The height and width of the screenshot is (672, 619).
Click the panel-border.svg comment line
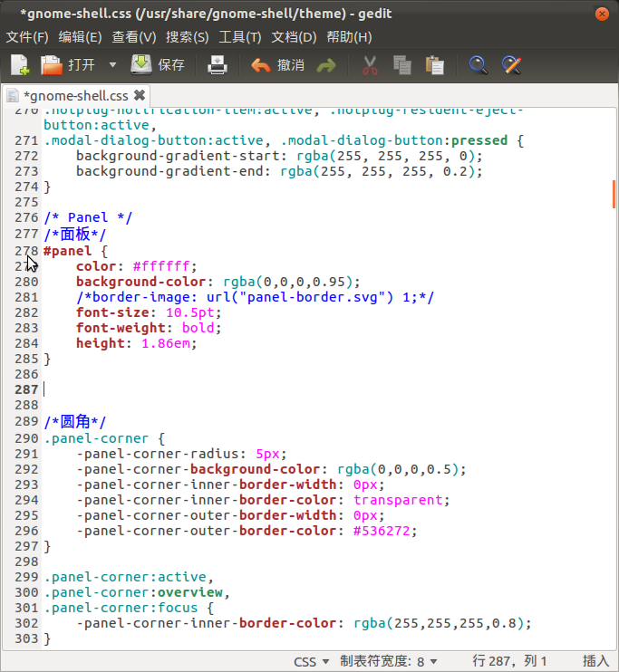pyautogui.click(x=256, y=297)
